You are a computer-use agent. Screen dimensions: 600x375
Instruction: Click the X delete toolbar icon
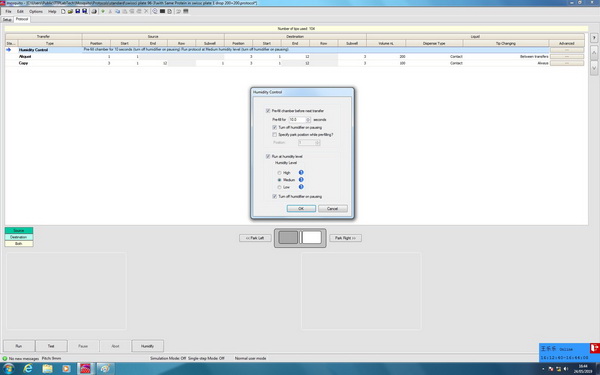click(x=146, y=11)
